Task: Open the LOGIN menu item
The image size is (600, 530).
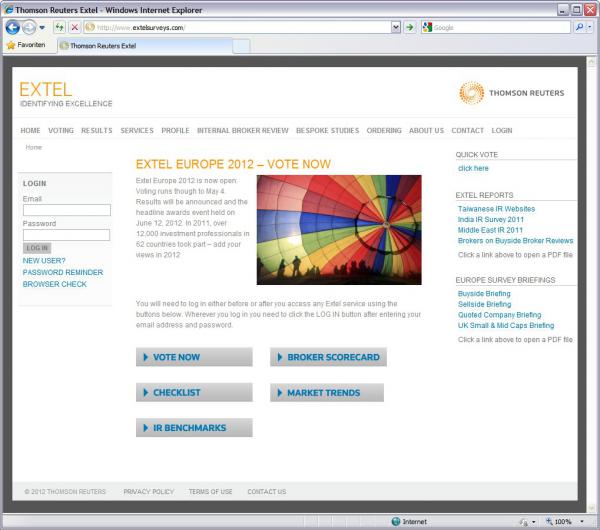Action: 502,130
